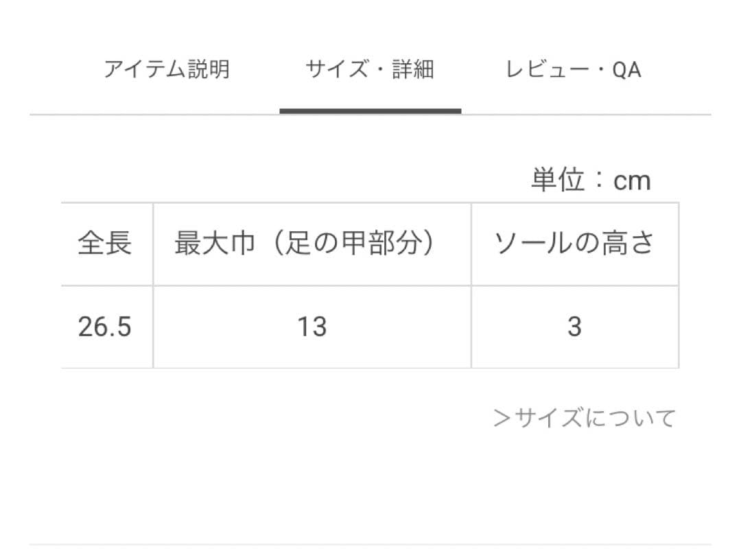Switch to the レビュー・QA tab
Image resolution: width=741 pixels, height=560 pixels.
pyautogui.click(x=574, y=69)
